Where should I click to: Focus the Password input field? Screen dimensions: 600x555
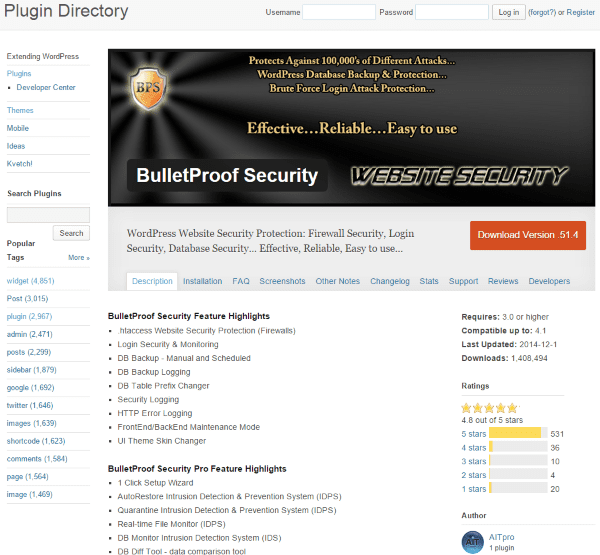[452, 12]
